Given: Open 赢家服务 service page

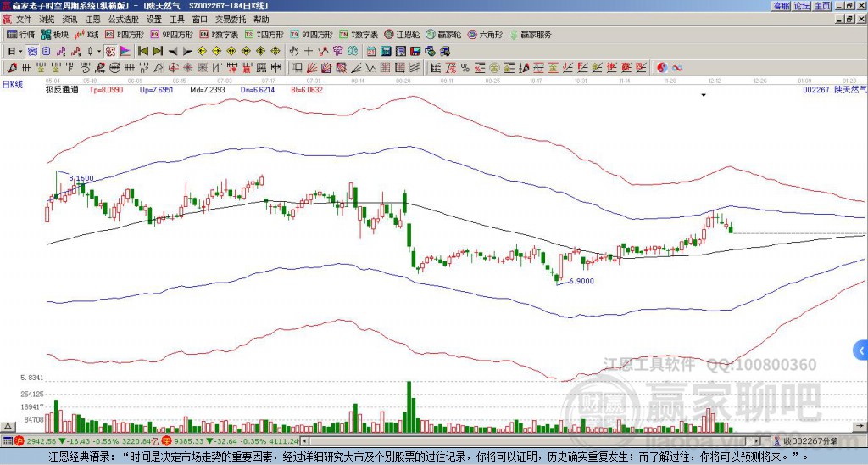Looking at the screenshot, I should click(x=531, y=34).
